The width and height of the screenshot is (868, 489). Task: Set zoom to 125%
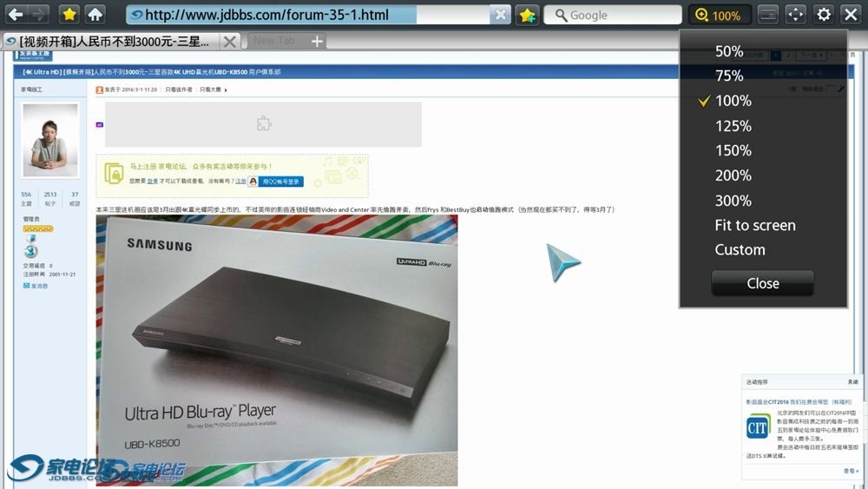click(x=733, y=126)
